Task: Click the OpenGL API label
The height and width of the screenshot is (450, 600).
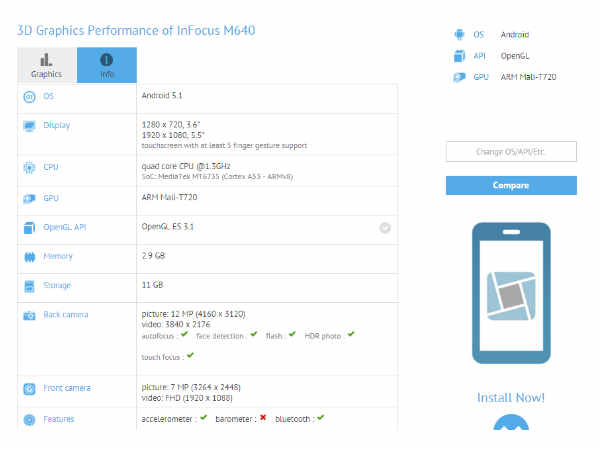Action: pyautogui.click(x=65, y=227)
